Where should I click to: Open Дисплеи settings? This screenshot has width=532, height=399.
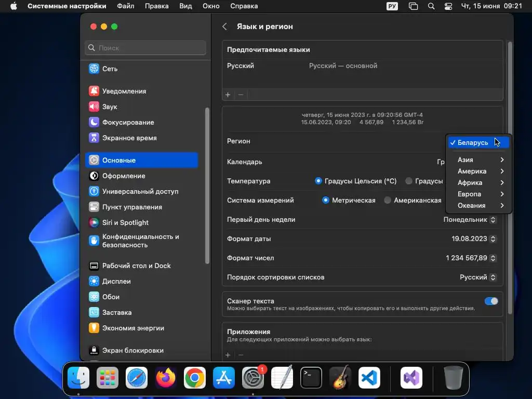click(x=141, y=281)
